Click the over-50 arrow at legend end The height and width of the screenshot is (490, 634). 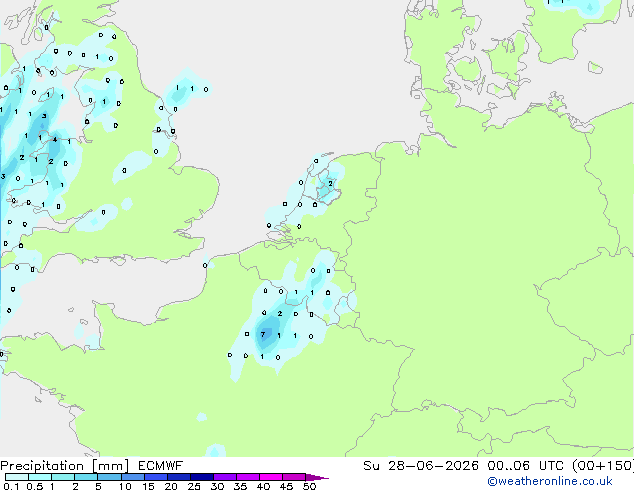pyautogui.click(x=317, y=477)
